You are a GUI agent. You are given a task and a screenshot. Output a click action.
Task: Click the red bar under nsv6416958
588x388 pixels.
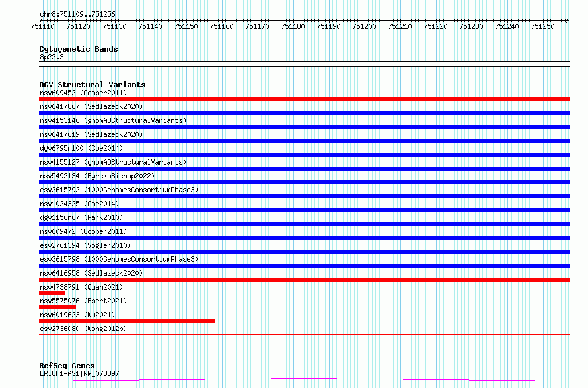point(304,280)
